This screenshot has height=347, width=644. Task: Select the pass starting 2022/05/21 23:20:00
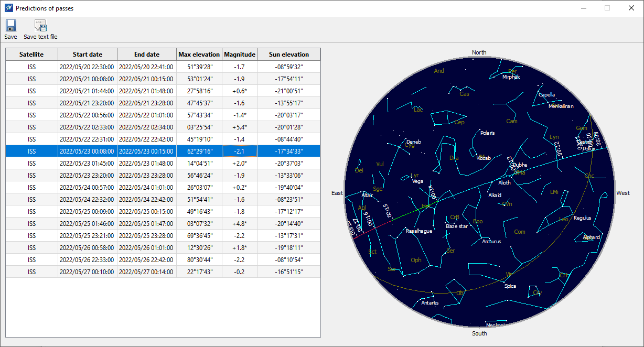click(x=163, y=103)
